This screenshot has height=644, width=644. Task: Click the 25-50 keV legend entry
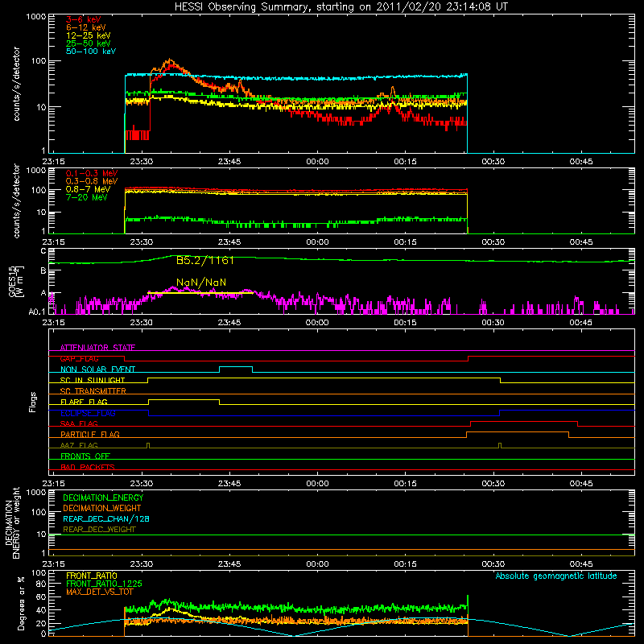pos(89,43)
